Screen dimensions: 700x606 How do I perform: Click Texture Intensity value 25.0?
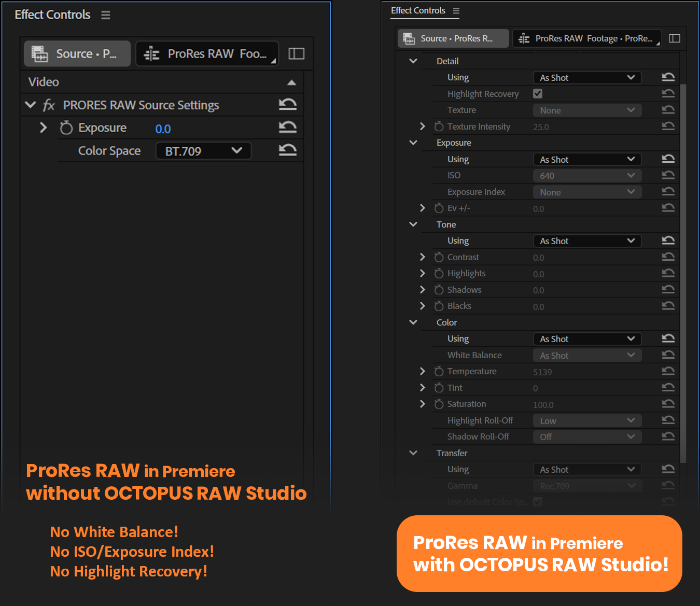pyautogui.click(x=541, y=127)
